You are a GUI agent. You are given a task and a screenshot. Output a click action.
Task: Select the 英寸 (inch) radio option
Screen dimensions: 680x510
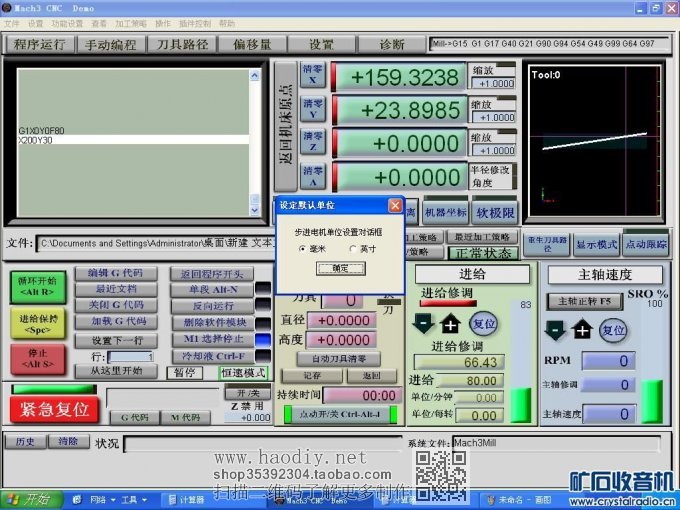[352, 248]
